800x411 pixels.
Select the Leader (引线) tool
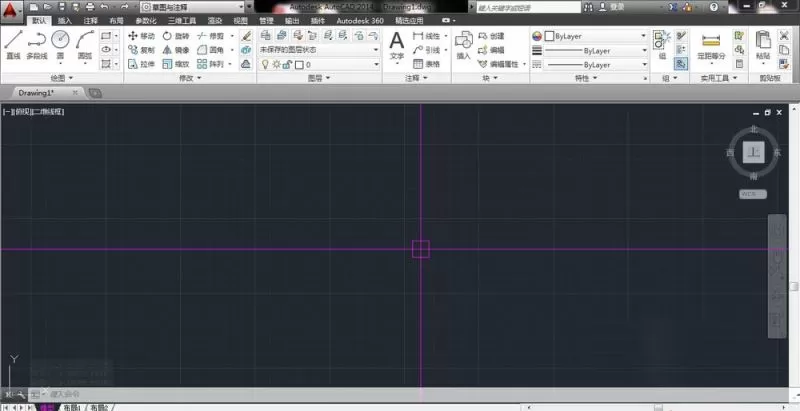coord(427,50)
